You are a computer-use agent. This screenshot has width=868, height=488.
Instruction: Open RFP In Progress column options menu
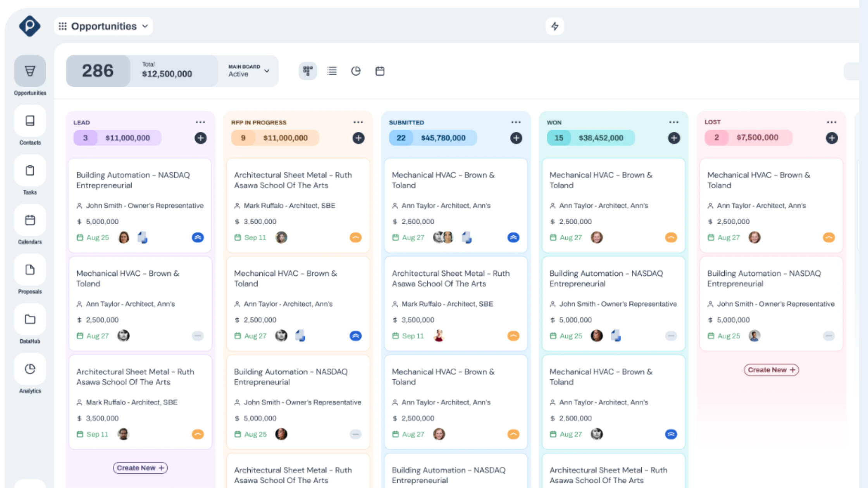(358, 122)
